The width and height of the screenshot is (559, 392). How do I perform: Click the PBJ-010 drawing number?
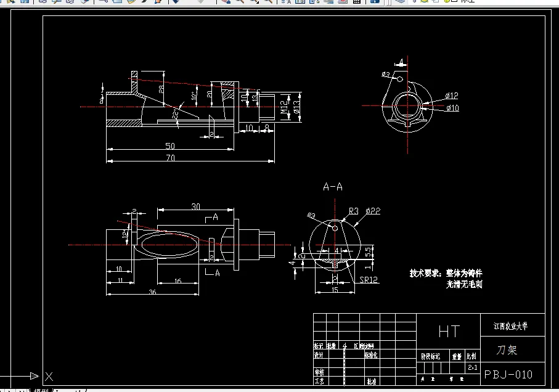[x=508, y=375]
